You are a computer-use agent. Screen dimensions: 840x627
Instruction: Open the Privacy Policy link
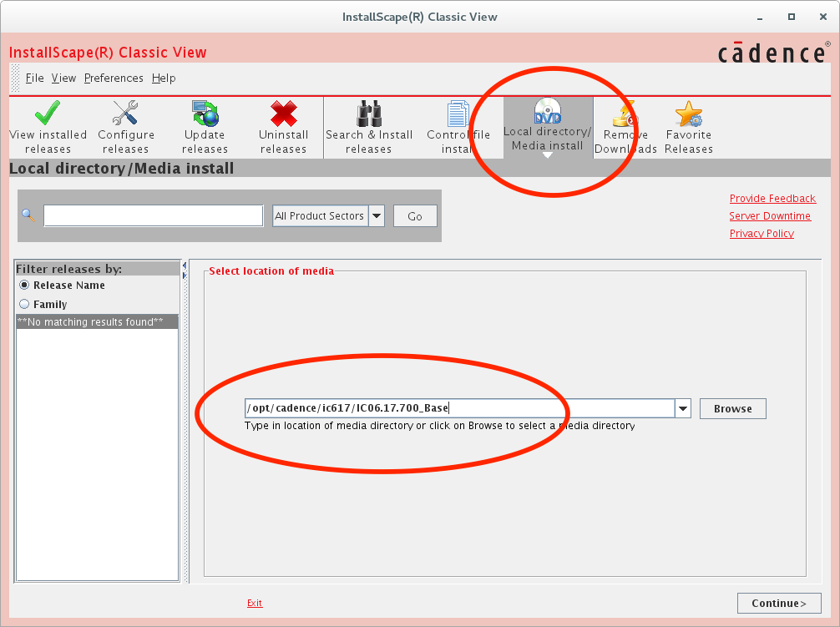tap(762, 234)
